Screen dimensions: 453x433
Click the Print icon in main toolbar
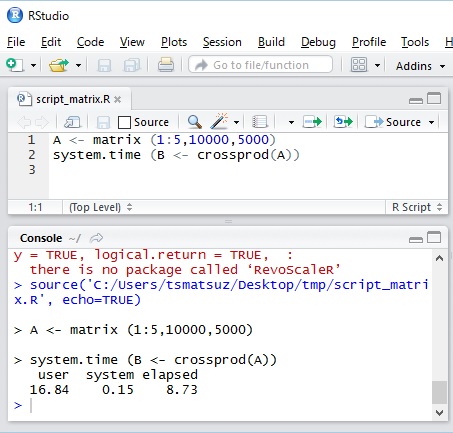[x=166, y=65]
